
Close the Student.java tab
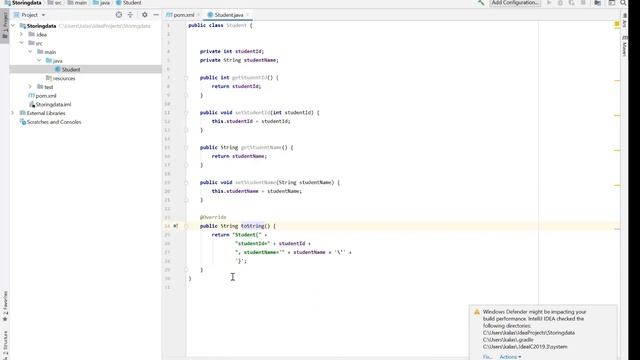point(247,15)
